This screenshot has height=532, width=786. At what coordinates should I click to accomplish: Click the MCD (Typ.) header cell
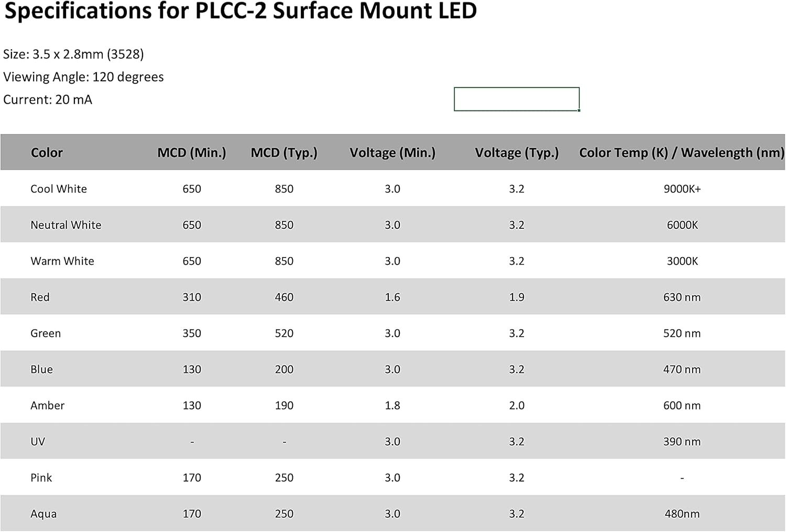click(x=284, y=152)
